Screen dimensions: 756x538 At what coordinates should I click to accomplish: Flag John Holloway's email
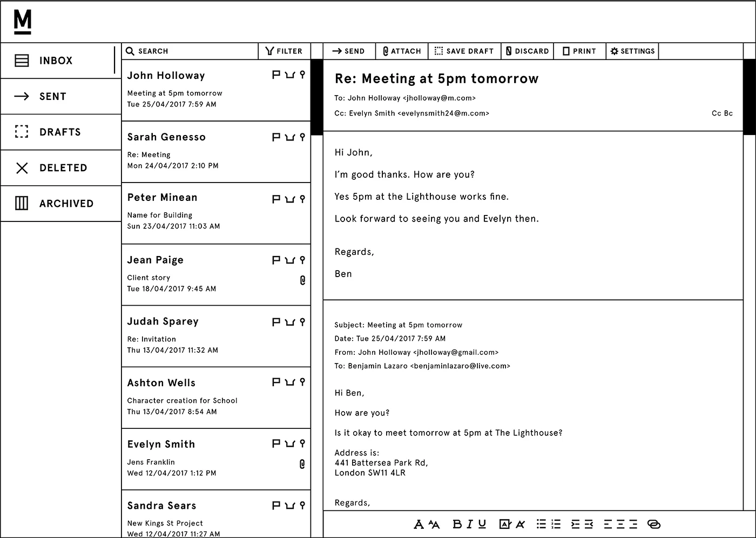click(276, 75)
